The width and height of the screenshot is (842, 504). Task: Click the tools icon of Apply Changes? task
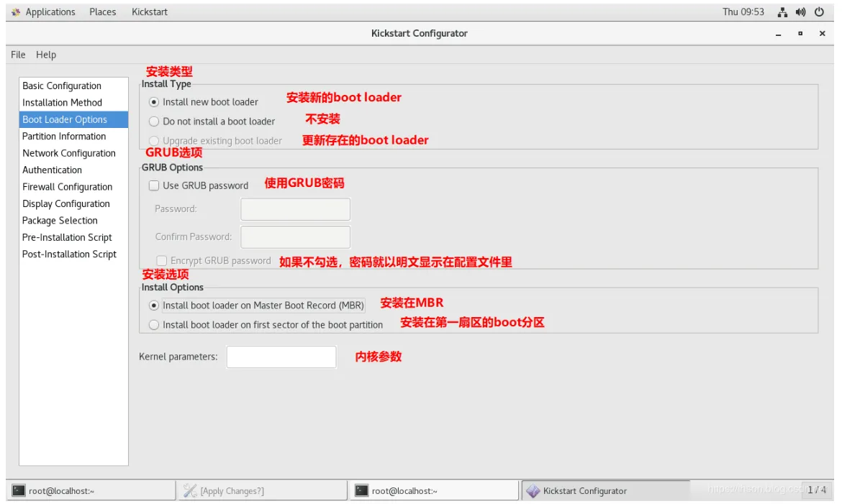pos(190,490)
